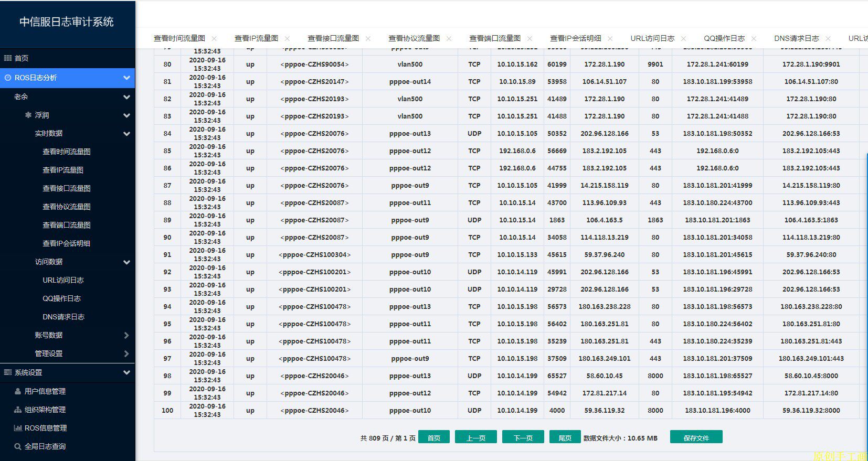Switch to the URL访问日志 tab

click(652, 38)
